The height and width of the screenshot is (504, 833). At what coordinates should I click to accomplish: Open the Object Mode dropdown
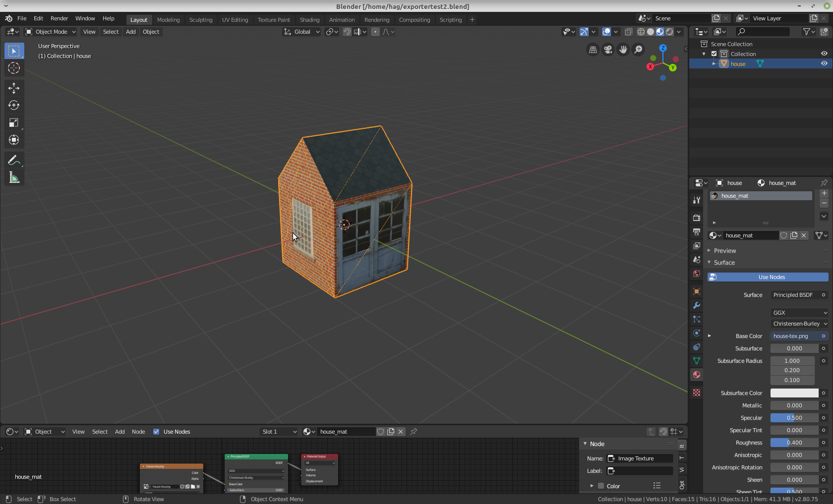pos(51,32)
